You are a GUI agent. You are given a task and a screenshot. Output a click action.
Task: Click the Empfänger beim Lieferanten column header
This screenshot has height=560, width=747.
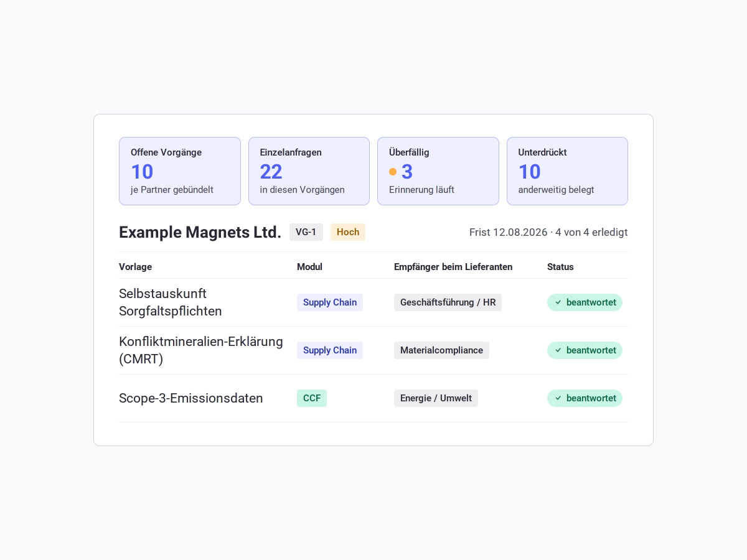[453, 267]
